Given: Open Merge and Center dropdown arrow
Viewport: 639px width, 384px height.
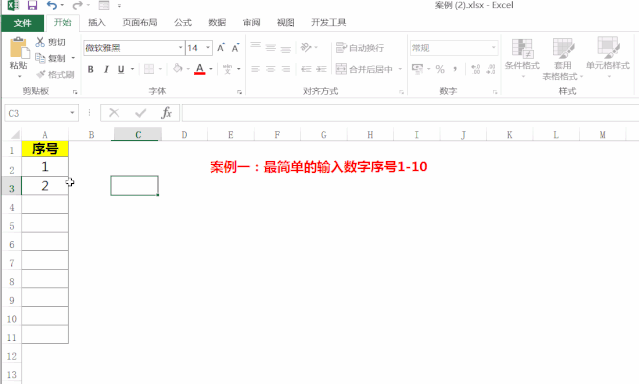Looking at the screenshot, I should 400,69.
